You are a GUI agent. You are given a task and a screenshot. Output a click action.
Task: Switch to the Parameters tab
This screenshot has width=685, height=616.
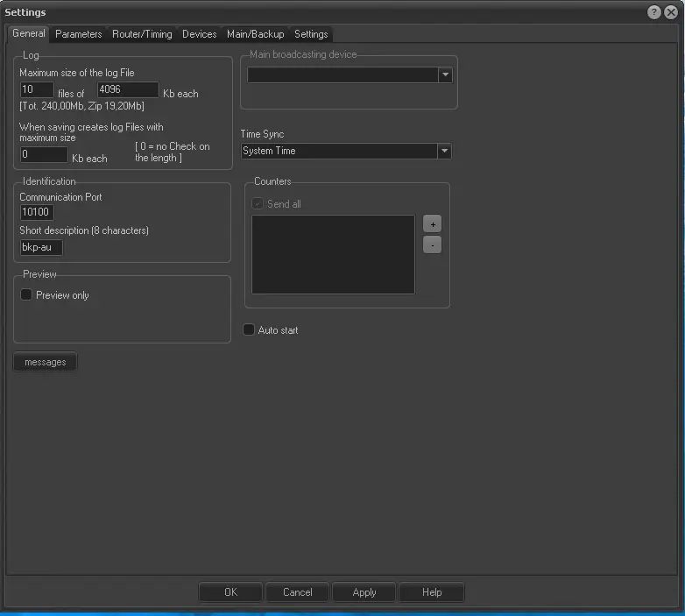click(x=78, y=34)
